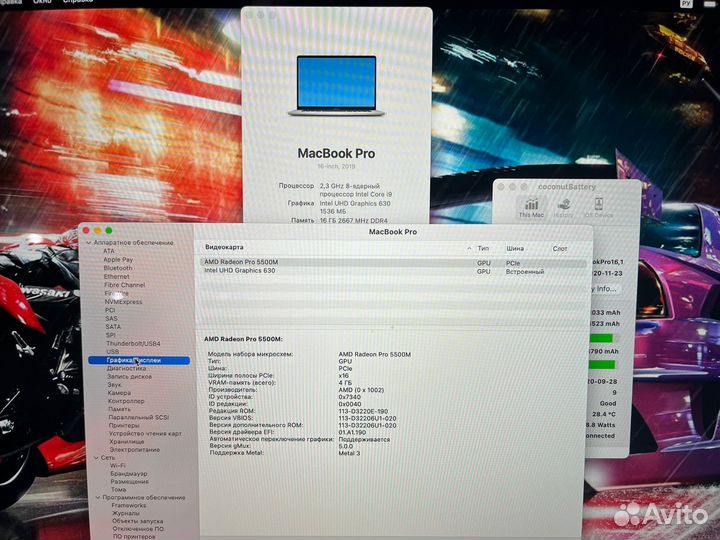Click the 28.4 °C temperature in coconutBattery
Screen dimensions: 720x540
604,414
